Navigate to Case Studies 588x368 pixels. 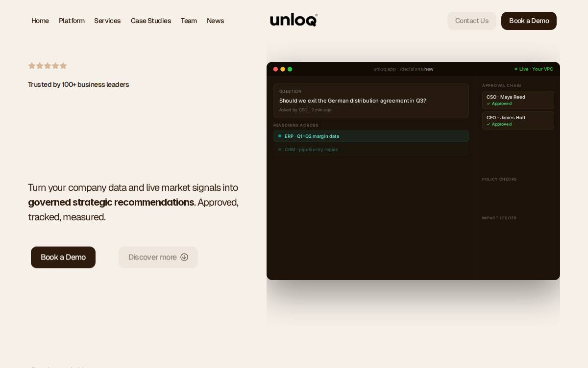click(x=151, y=21)
